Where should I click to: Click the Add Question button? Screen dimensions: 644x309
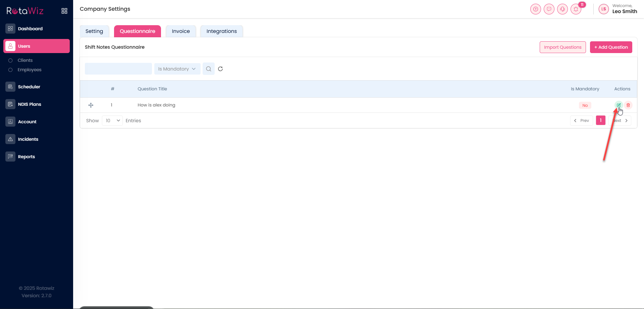coord(611,47)
